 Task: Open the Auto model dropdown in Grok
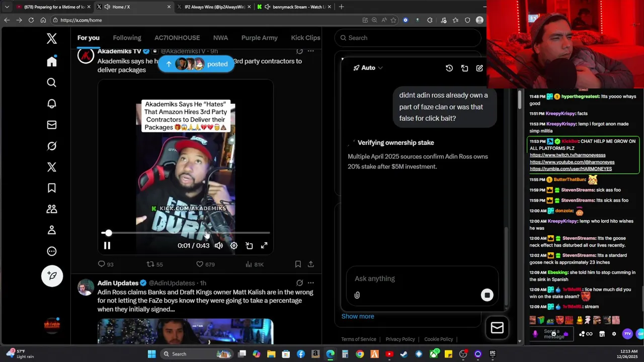(368, 68)
